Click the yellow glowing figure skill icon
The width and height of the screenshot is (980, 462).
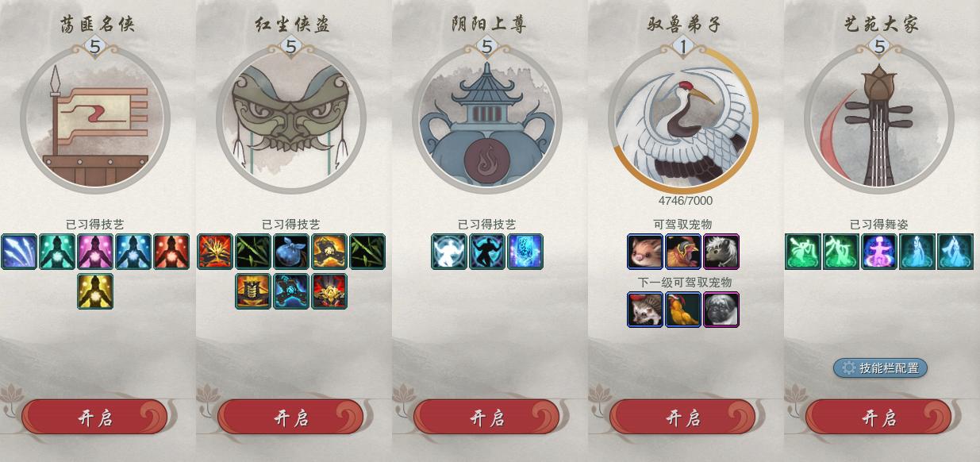pyautogui.click(x=95, y=291)
